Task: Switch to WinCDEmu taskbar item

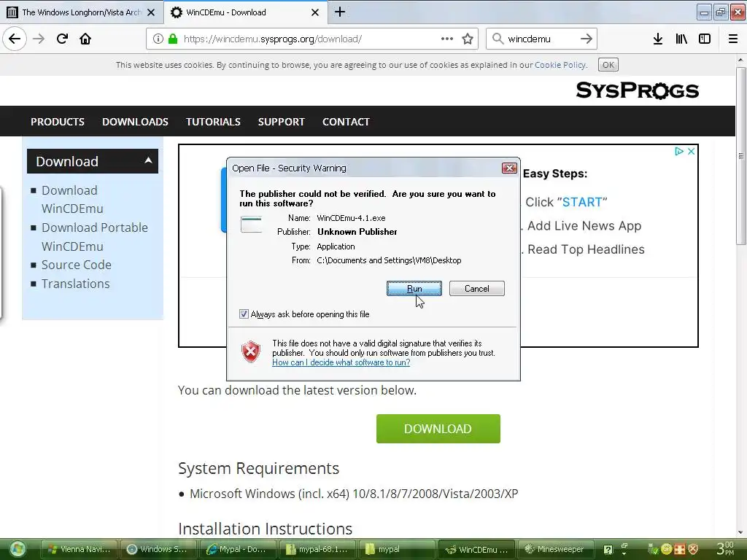Action: pos(476,550)
